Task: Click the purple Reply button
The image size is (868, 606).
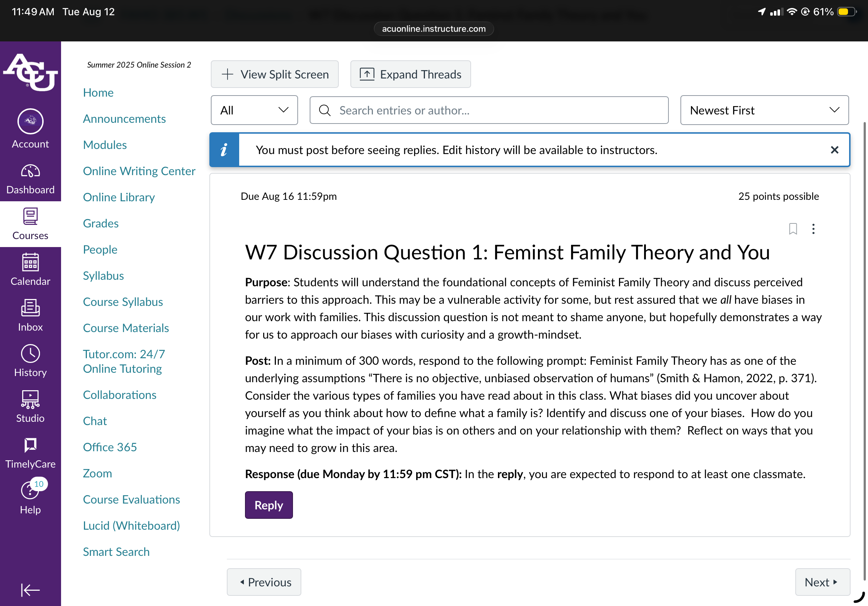Action: click(x=268, y=505)
